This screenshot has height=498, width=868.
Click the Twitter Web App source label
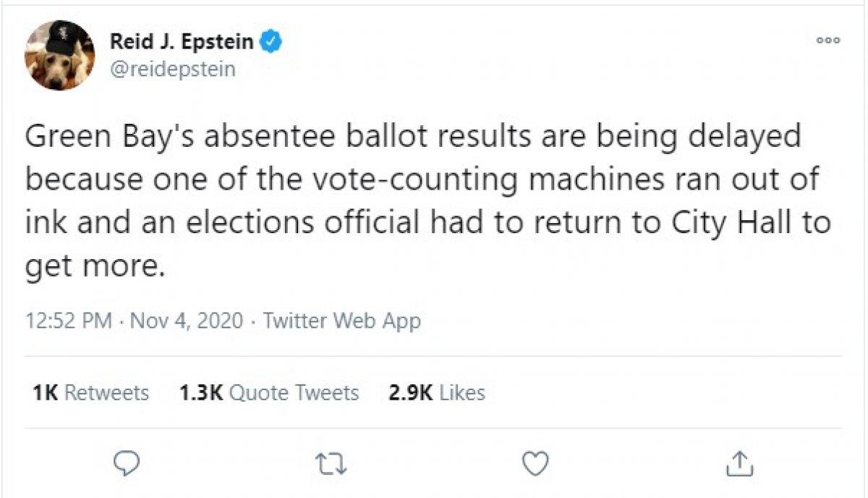(343, 321)
